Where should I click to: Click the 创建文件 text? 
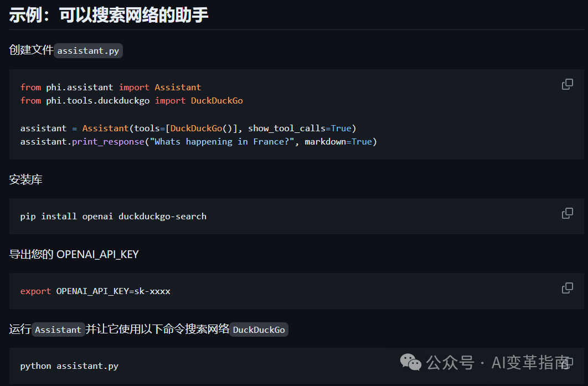coord(31,50)
